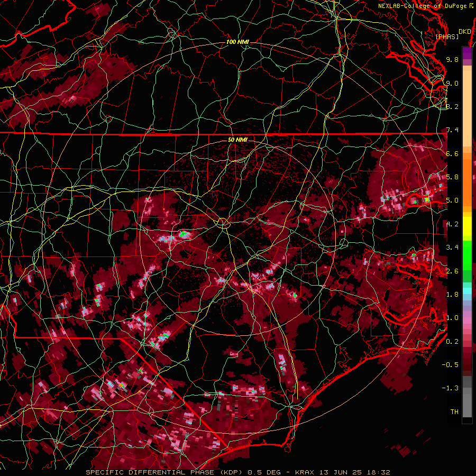Image resolution: width=476 pixels, height=476 pixels.
Task: Click the 7.4 value on the scale
Action: pos(452,130)
